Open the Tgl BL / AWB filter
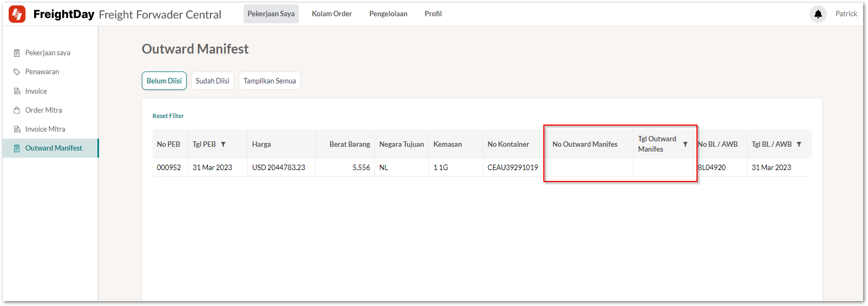The height and width of the screenshot is (306, 868). [x=799, y=145]
